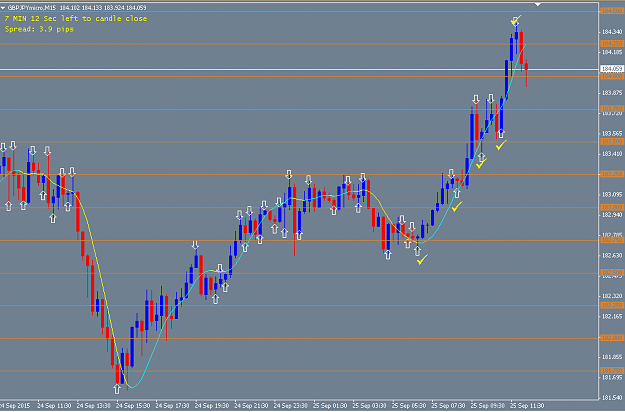
Task: Click the current price label 184.059
Action: click(612, 69)
